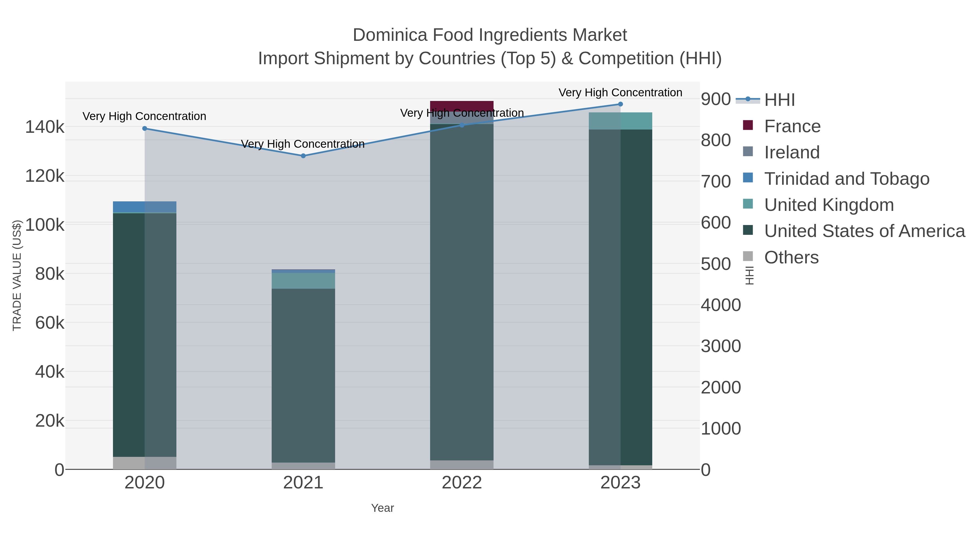Click the United Kingdom segment in 2023

(620, 121)
